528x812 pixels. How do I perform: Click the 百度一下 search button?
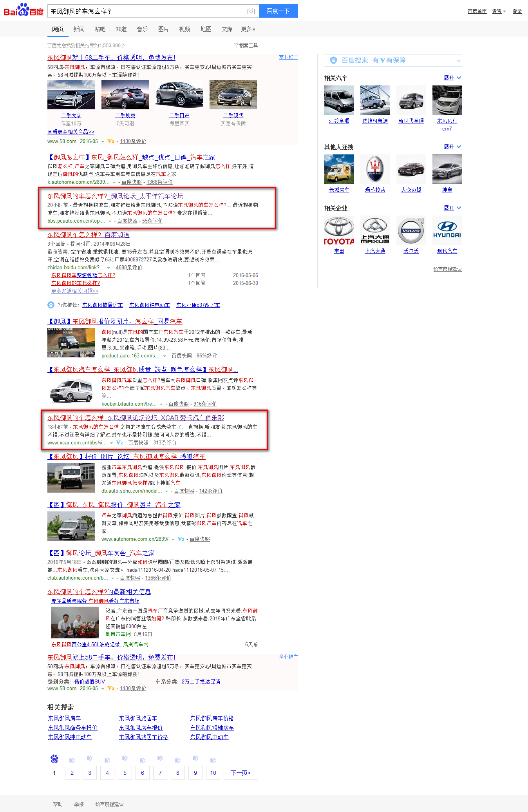coord(278,11)
